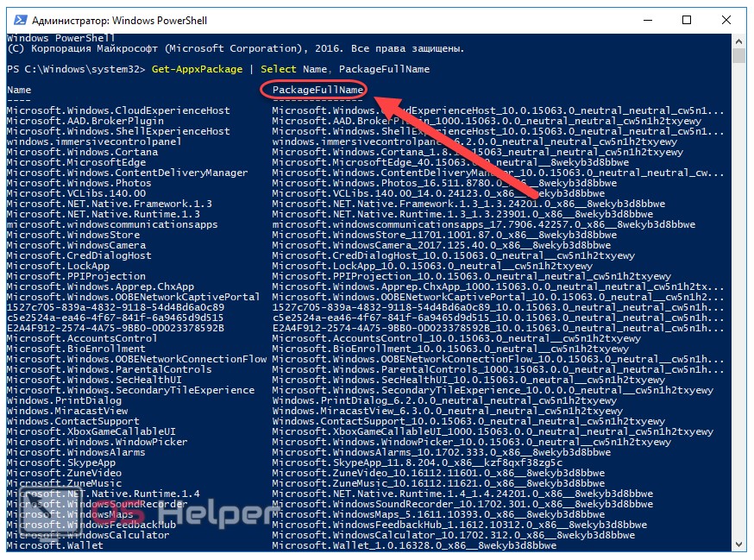Click the Microsoft.Windows.Cortana name entry
This screenshot has height=560, width=754.
tap(82, 152)
